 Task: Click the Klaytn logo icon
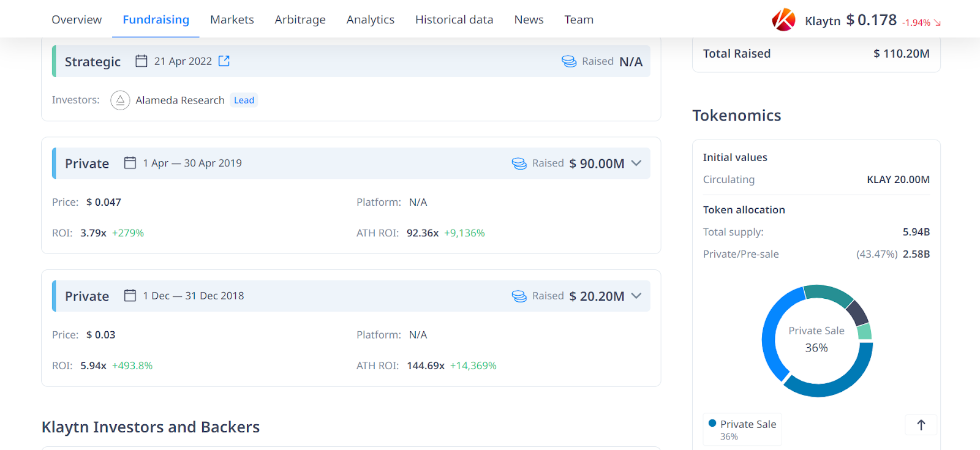coord(783,20)
